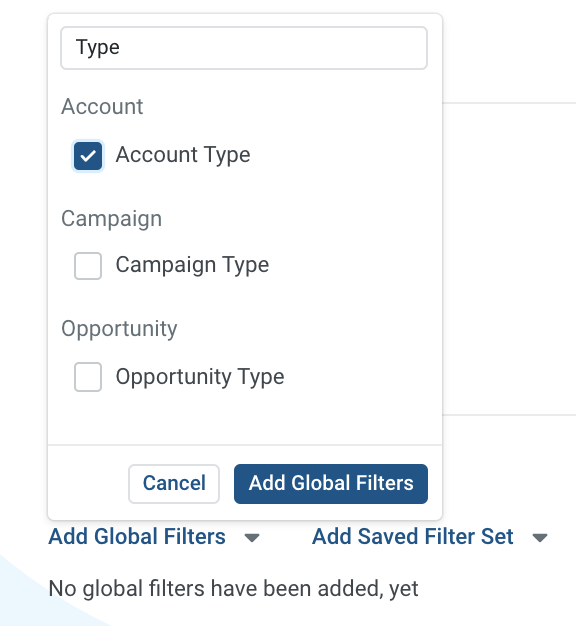Focus the filter search field containing "Type"

click(x=244, y=48)
